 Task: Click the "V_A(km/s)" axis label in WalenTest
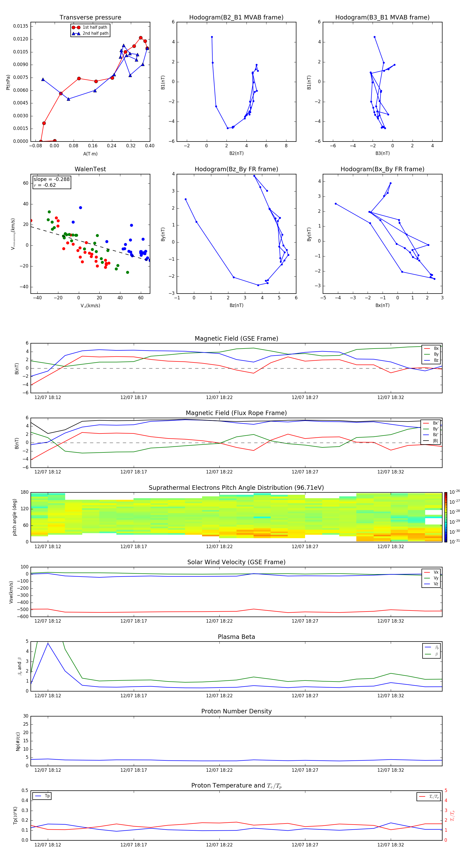point(90,306)
